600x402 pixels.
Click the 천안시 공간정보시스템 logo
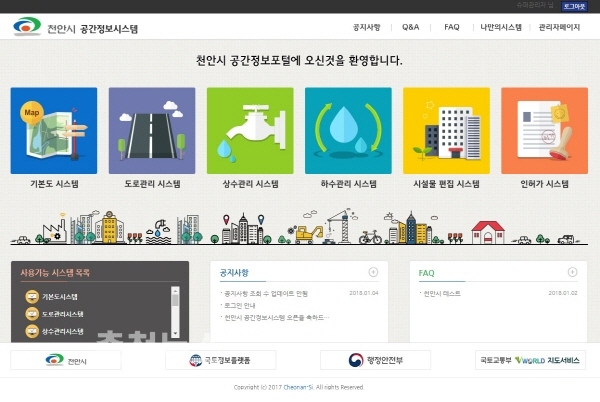76,27
